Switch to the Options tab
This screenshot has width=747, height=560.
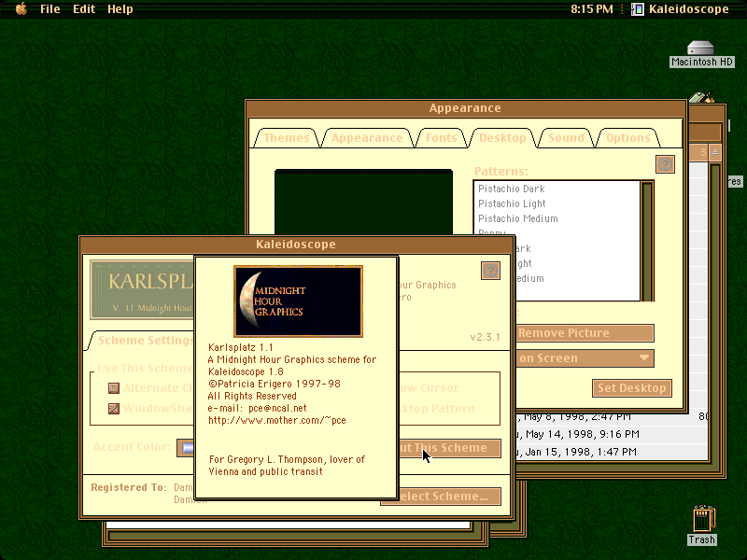(627, 138)
